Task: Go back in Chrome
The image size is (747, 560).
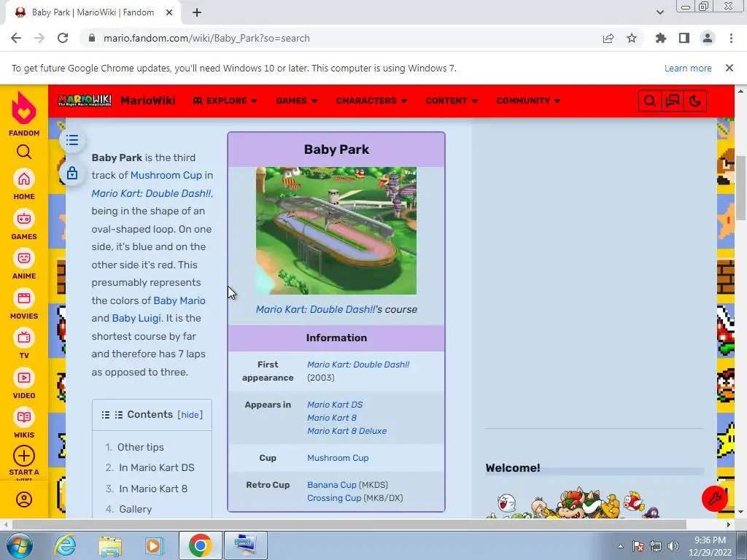Action: click(16, 38)
